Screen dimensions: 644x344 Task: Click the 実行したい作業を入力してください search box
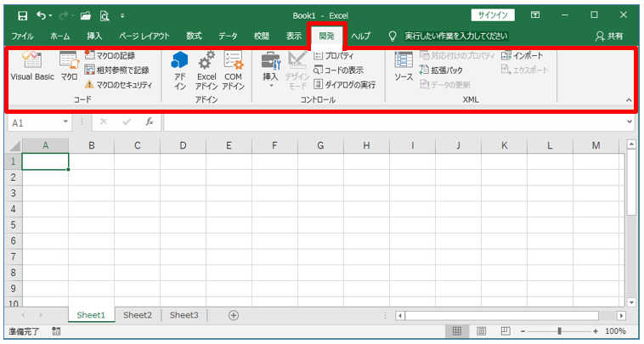click(456, 37)
